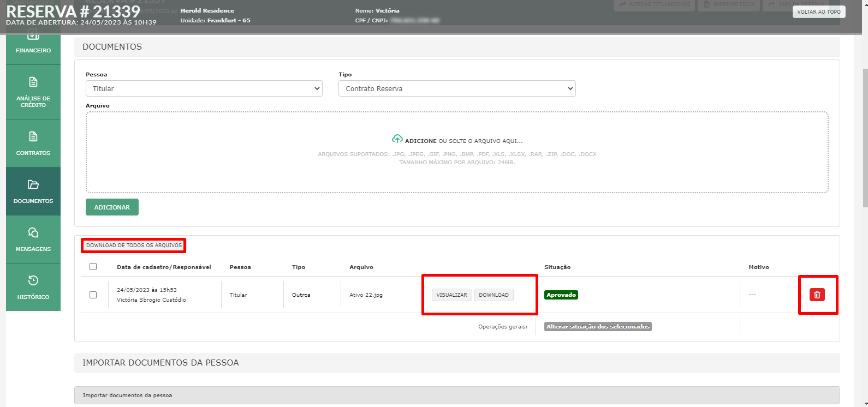Click the Tipo column header in table

pyautogui.click(x=299, y=267)
